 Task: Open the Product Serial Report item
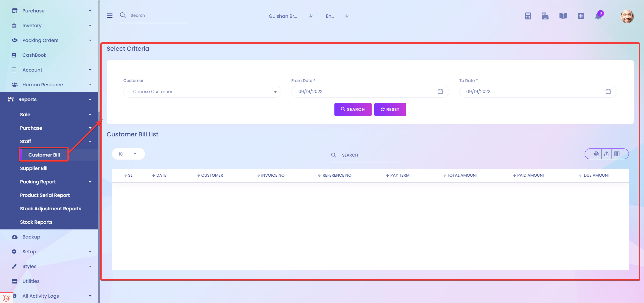click(x=45, y=195)
